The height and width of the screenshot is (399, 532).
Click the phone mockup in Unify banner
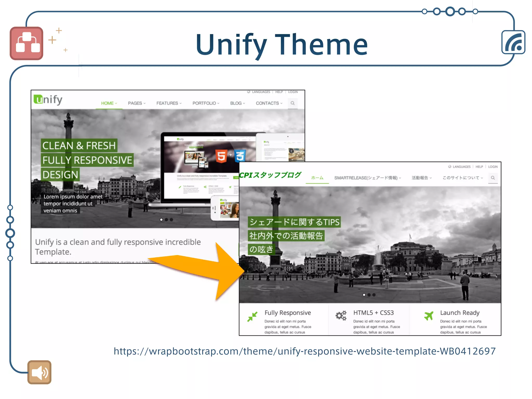[x=225, y=208]
